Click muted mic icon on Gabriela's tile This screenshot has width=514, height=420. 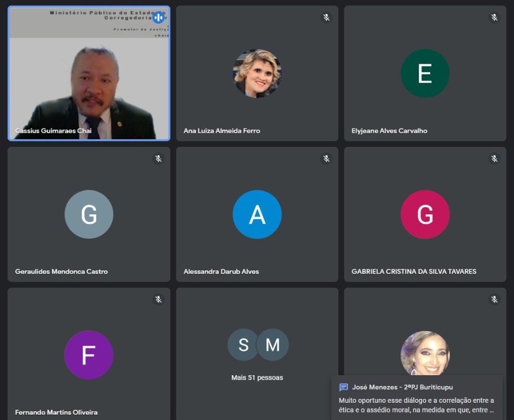pos(495,158)
